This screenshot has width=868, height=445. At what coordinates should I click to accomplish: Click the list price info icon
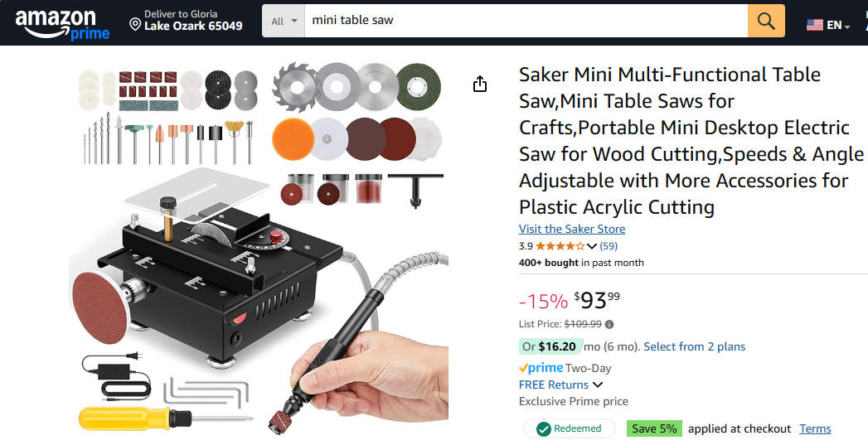click(x=609, y=324)
